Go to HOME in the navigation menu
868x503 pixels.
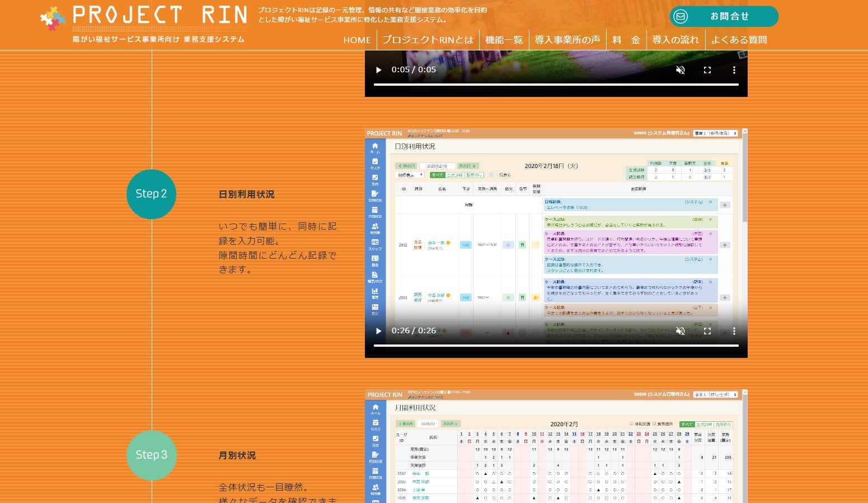tap(357, 40)
